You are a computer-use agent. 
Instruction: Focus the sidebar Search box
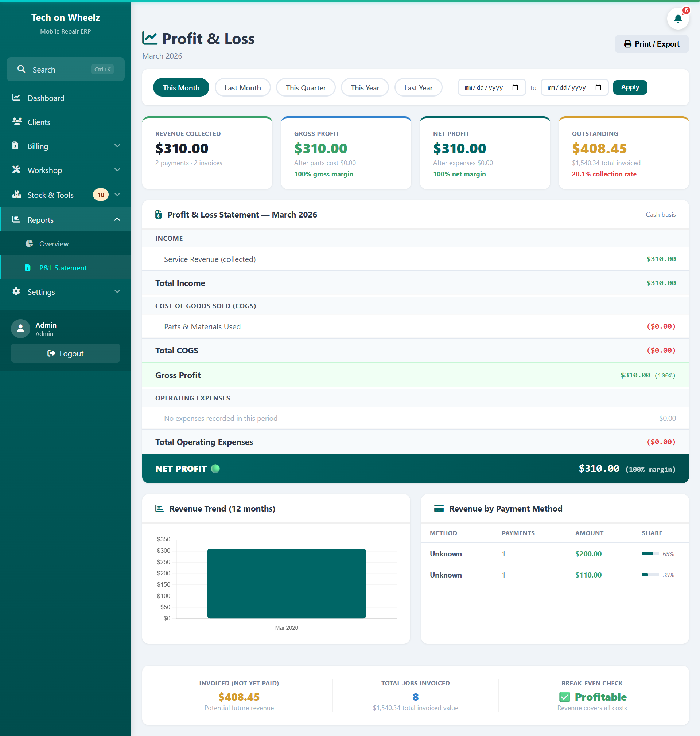(x=66, y=69)
